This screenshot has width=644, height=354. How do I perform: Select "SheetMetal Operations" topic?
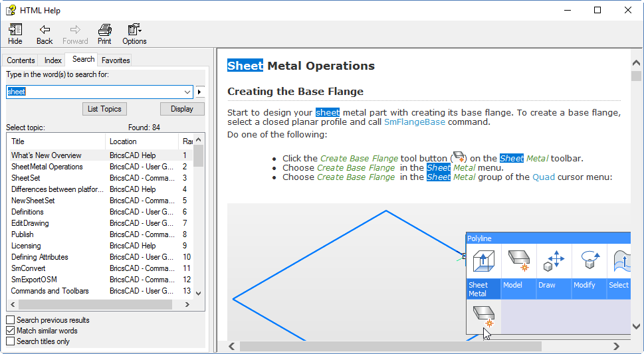click(100, 167)
